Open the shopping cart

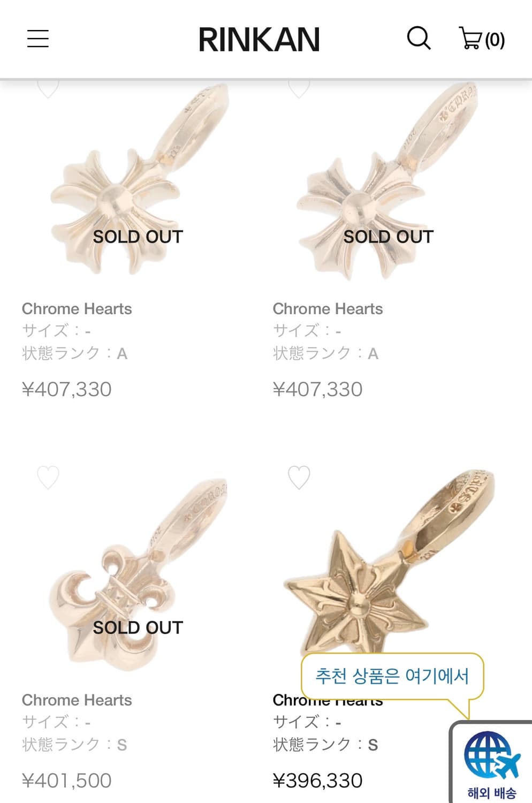tap(471, 39)
